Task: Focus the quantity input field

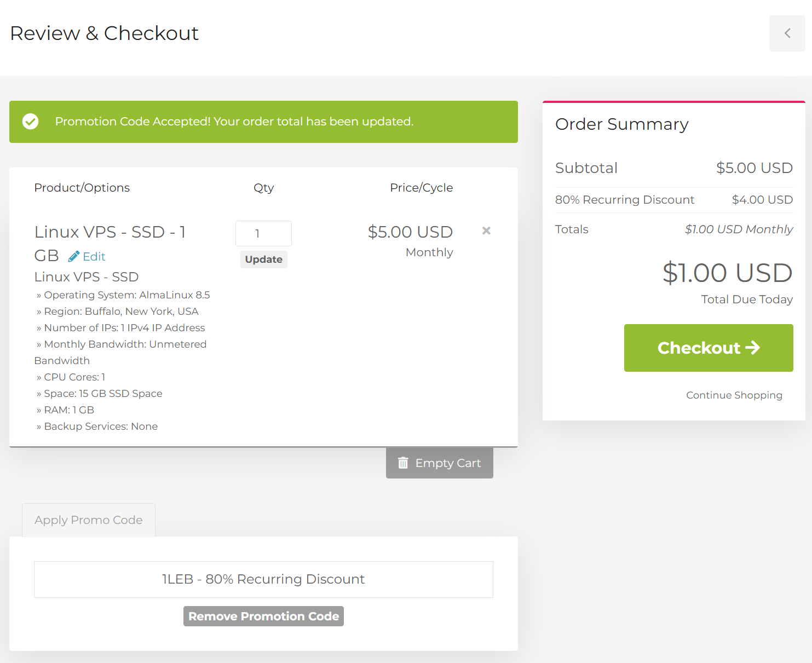Action: click(263, 234)
